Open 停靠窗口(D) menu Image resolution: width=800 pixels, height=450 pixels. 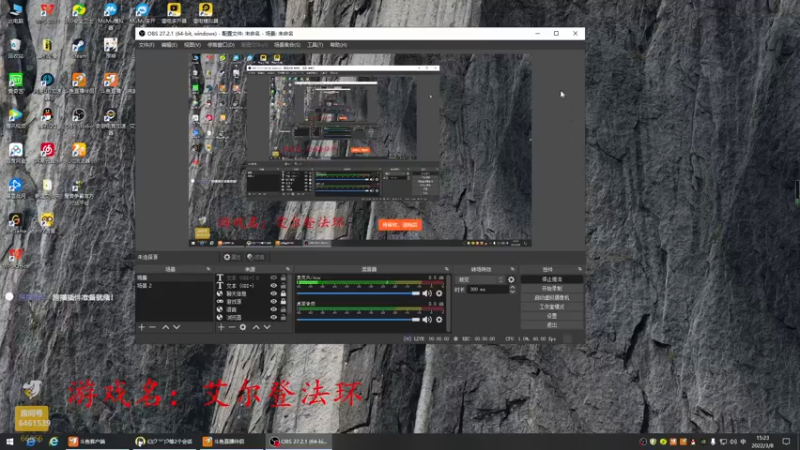(221, 45)
